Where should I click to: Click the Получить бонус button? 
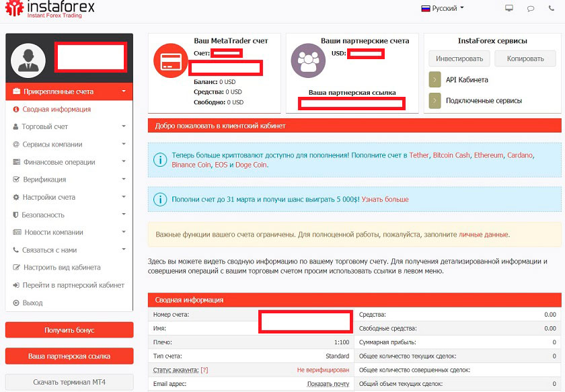69,330
